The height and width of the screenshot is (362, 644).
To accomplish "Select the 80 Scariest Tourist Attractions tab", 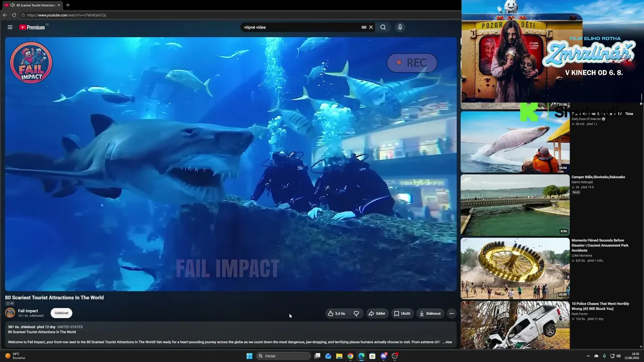I will pyautogui.click(x=32, y=5).
